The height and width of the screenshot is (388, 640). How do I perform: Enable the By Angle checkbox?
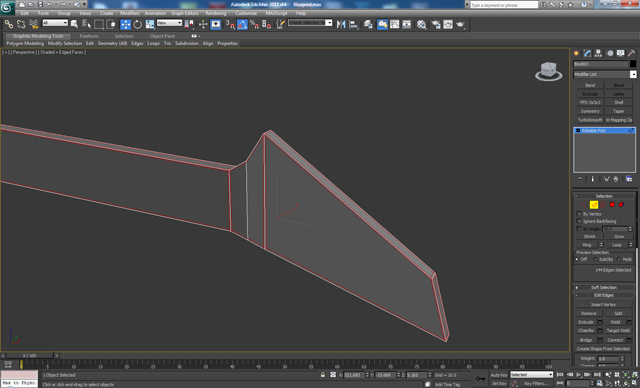coord(579,228)
